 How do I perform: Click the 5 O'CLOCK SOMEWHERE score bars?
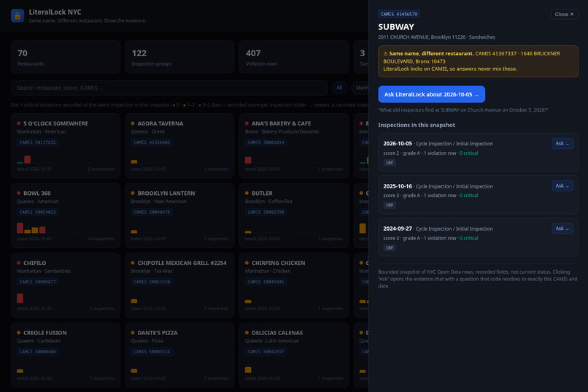[23, 159]
